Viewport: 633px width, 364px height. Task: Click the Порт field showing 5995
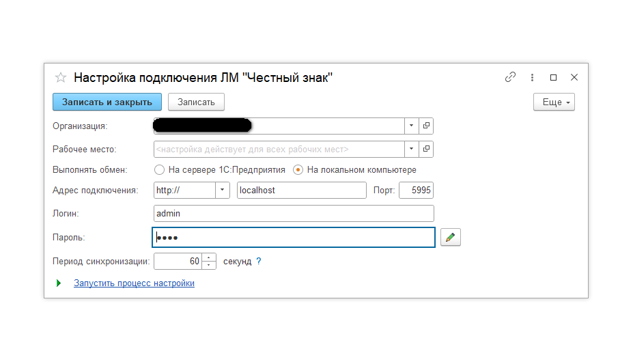pos(416,190)
